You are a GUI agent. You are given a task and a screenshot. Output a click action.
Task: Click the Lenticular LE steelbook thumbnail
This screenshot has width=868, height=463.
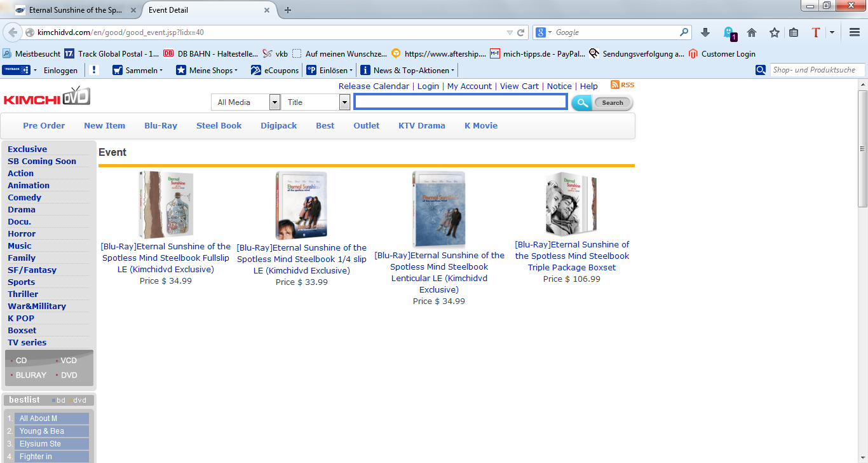pos(438,209)
